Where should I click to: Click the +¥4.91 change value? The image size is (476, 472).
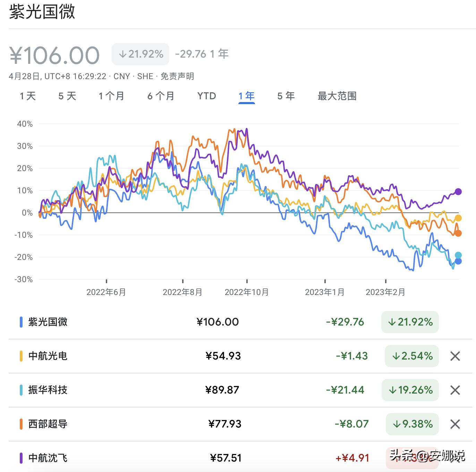click(352, 458)
